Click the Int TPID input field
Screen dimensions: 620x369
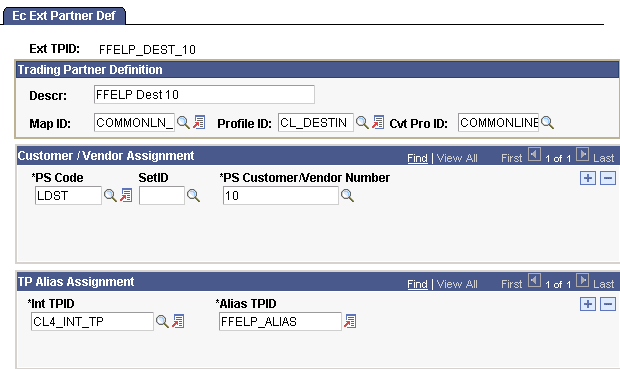pos(92,322)
